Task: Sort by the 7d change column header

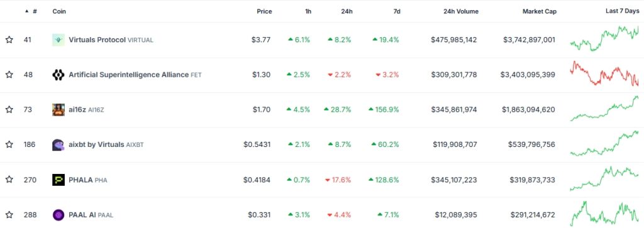Action: point(396,11)
